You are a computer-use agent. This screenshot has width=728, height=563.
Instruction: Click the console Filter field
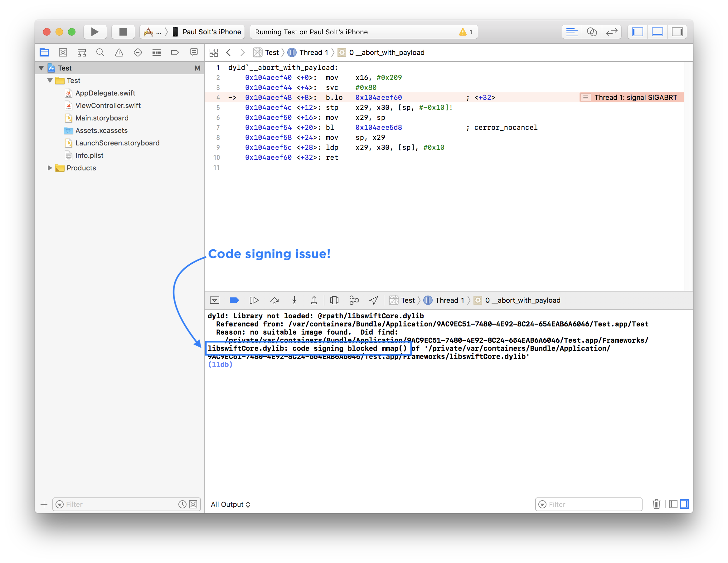(588, 504)
